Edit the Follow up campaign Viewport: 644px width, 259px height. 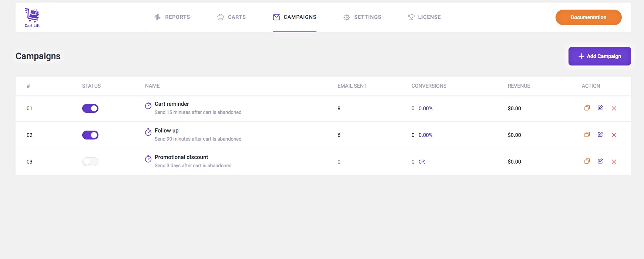[600, 135]
